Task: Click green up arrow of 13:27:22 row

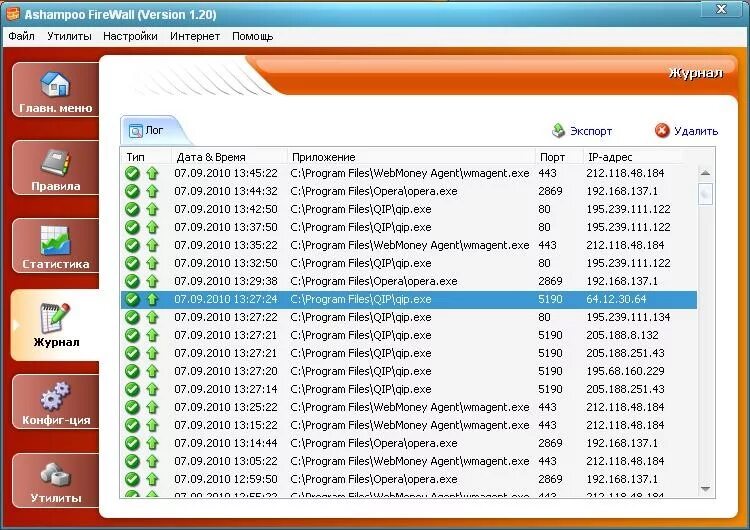Action: (152, 317)
